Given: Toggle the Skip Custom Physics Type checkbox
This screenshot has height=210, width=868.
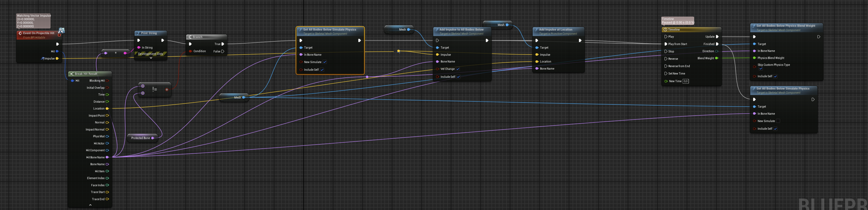Looking at the screenshot, I should [x=761, y=69].
